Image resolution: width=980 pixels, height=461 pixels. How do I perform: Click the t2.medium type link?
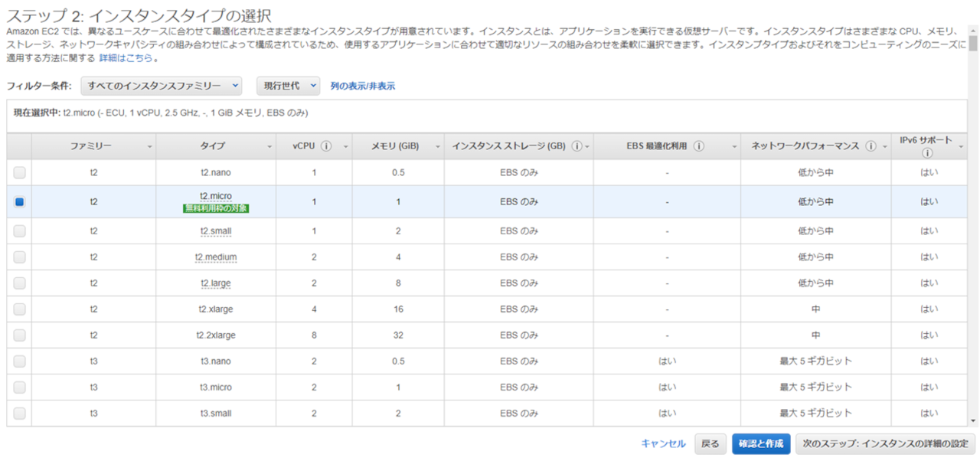[x=216, y=257]
